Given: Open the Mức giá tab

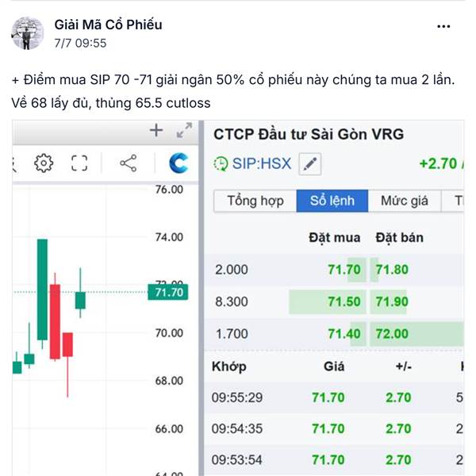Looking at the screenshot, I should (x=405, y=201).
